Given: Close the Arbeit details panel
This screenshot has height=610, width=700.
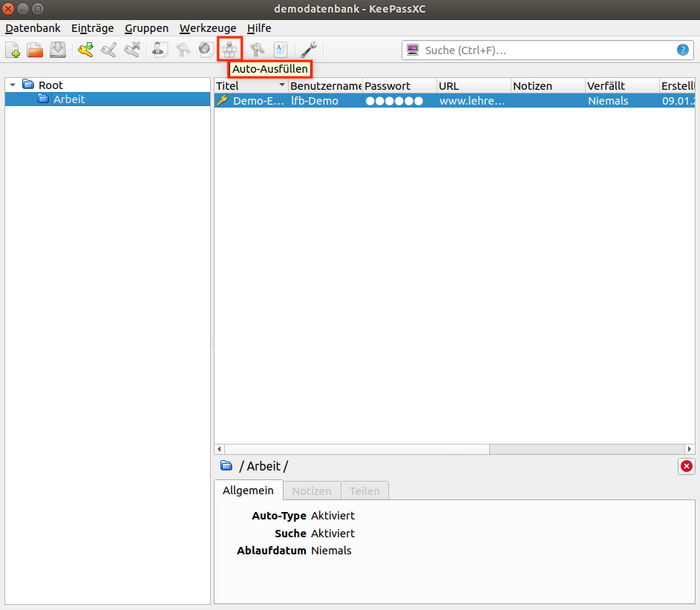Looking at the screenshot, I should coord(686,466).
